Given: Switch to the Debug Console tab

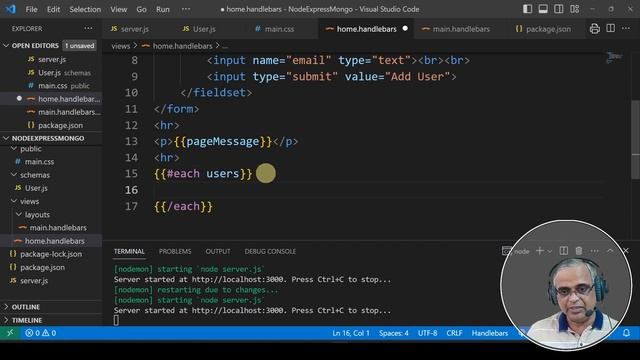Looking at the screenshot, I should pos(270,251).
